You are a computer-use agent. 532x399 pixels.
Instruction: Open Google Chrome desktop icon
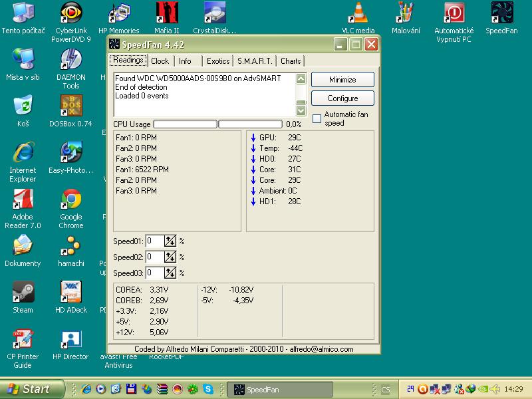tap(71, 200)
